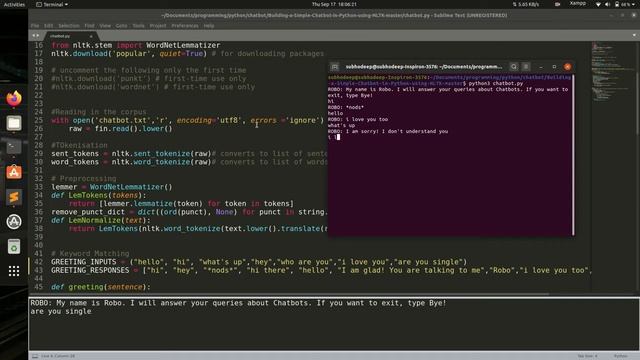Open the Edit menu
640x360 pixels.
49,25
